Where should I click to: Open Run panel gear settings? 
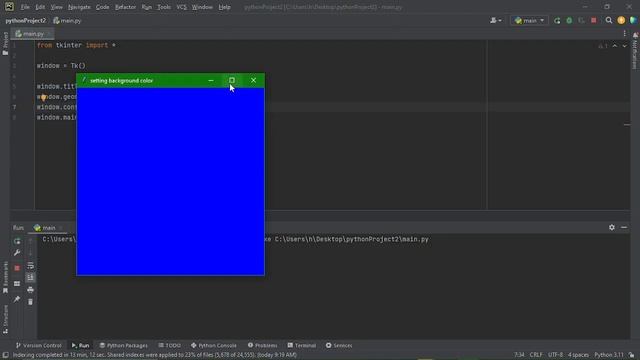coord(611,227)
